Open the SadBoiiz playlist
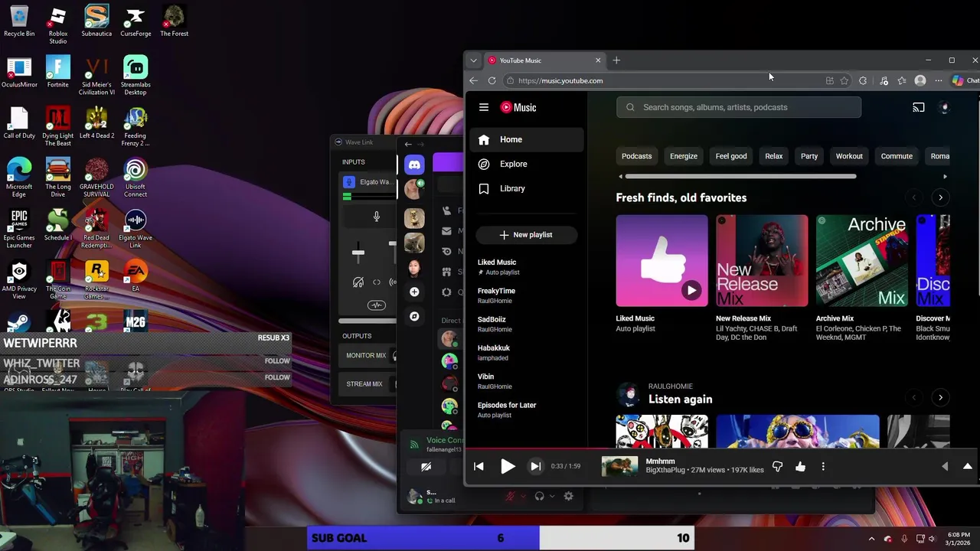 click(527, 324)
